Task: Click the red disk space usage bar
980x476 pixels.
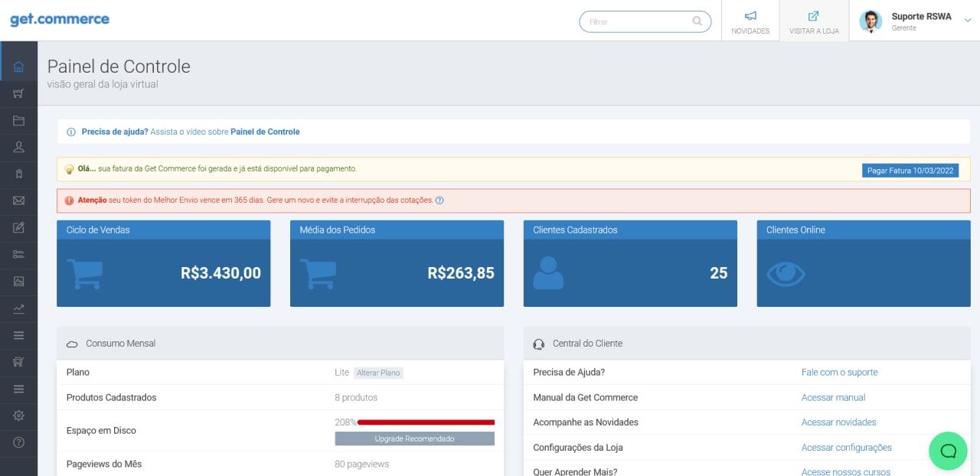Action: [x=426, y=422]
